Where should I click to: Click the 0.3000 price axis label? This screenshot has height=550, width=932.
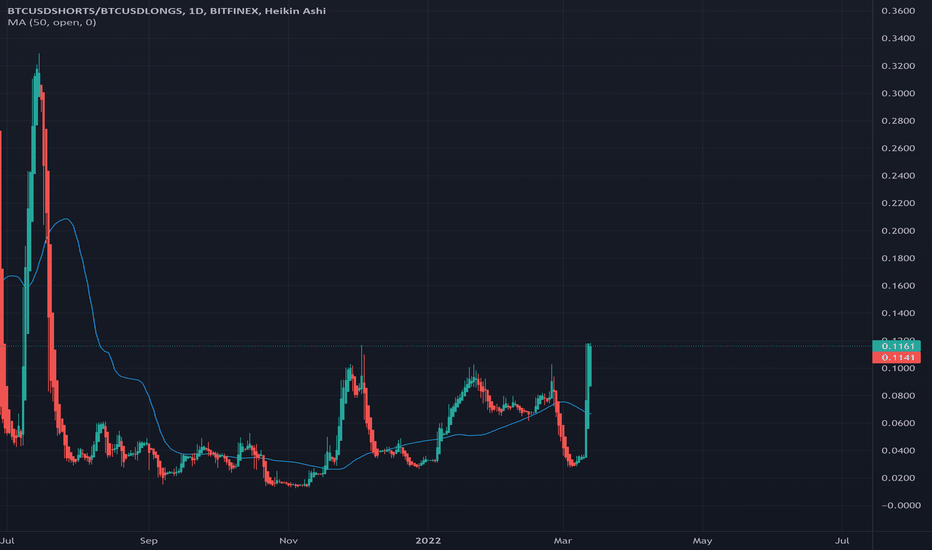(898, 93)
